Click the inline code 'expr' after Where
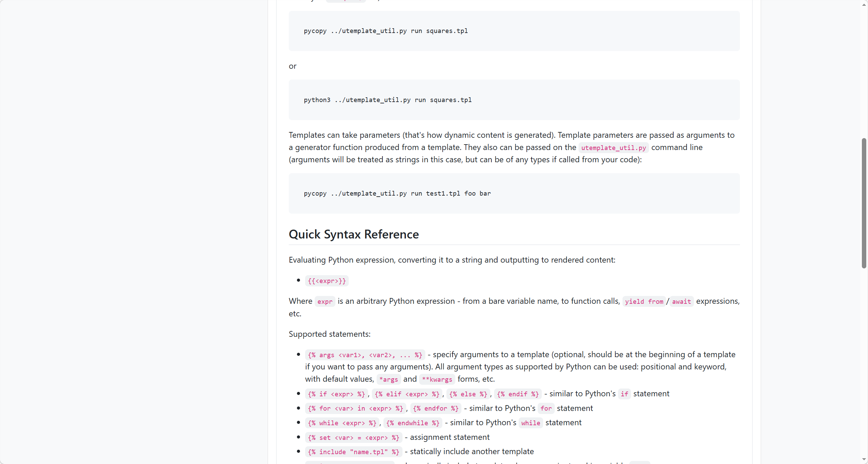This screenshot has width=868, height=464. pyautogui.click(x=325, y=302)
